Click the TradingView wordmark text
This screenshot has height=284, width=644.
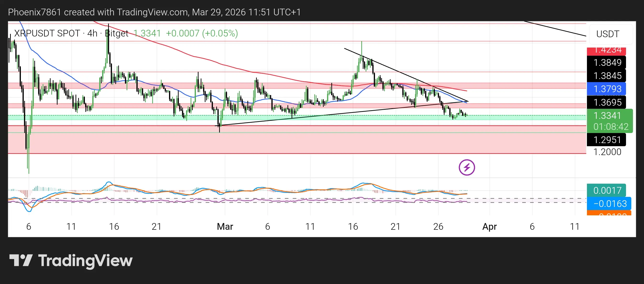pyautogui.click(x=85, y=261)
